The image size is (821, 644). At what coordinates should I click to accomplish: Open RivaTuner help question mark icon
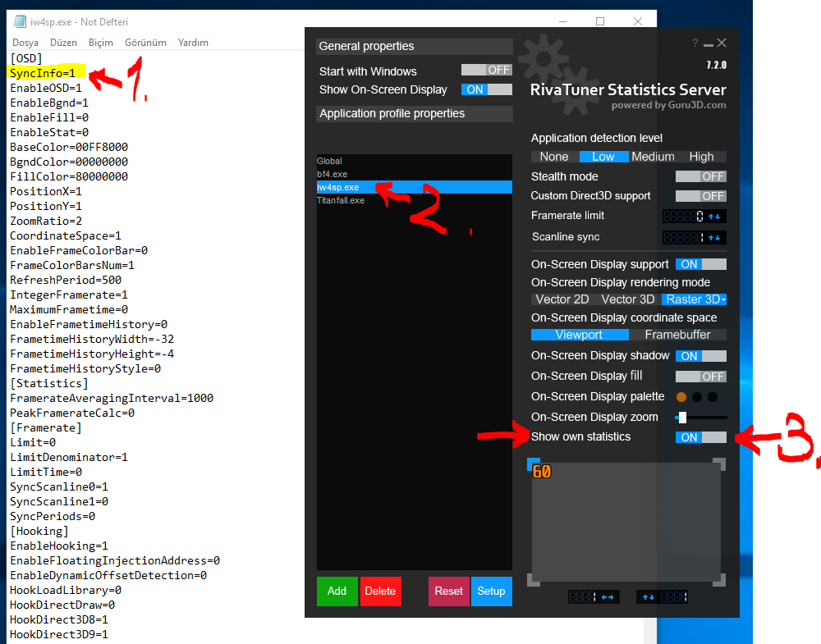(695, 43)
